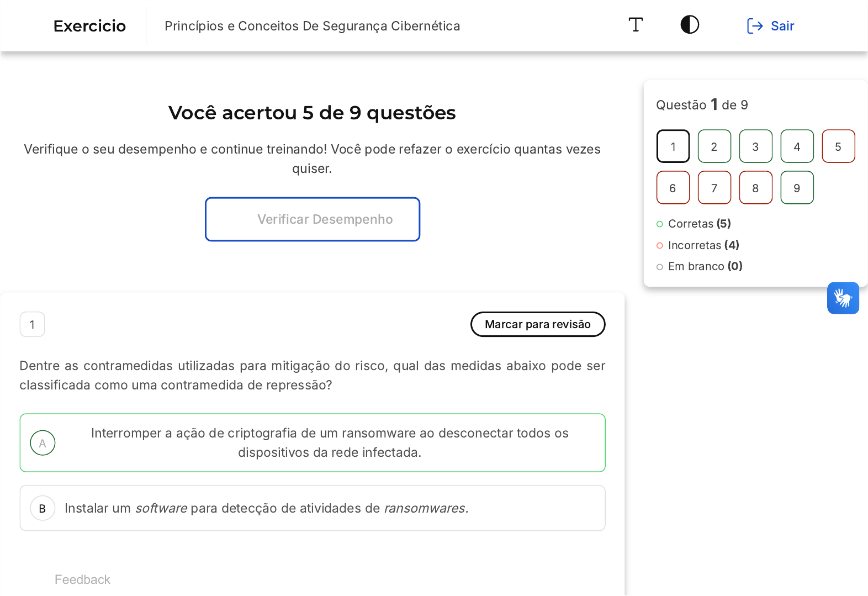
Task: Click the text size T icon
Action: click(636, 25)
